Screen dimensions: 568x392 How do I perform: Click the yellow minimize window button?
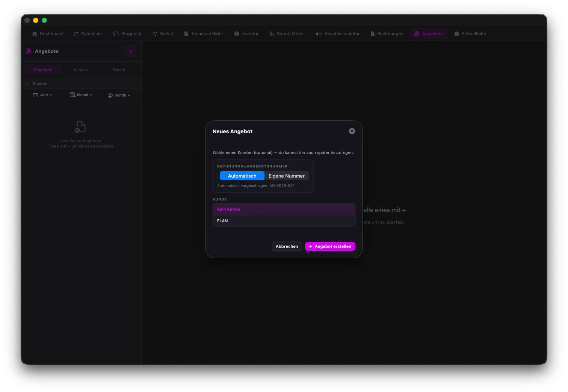pos(36,20)
